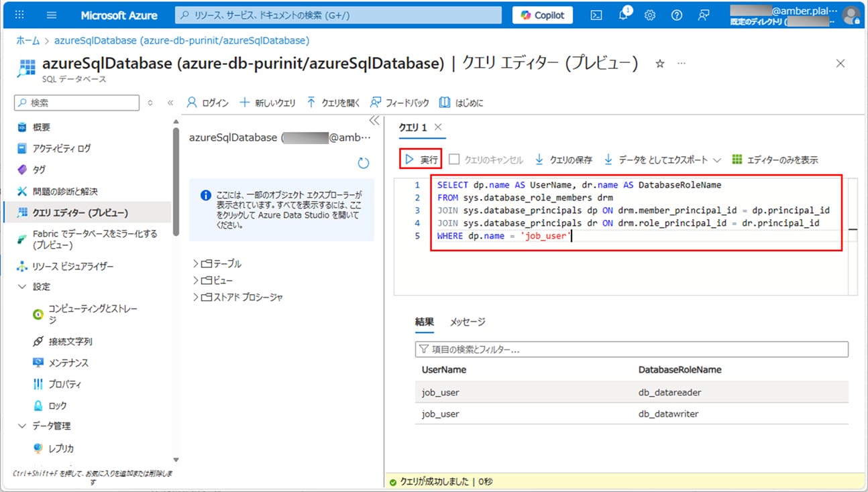
Task: Open the notifications bell
Action: point(623,15)
